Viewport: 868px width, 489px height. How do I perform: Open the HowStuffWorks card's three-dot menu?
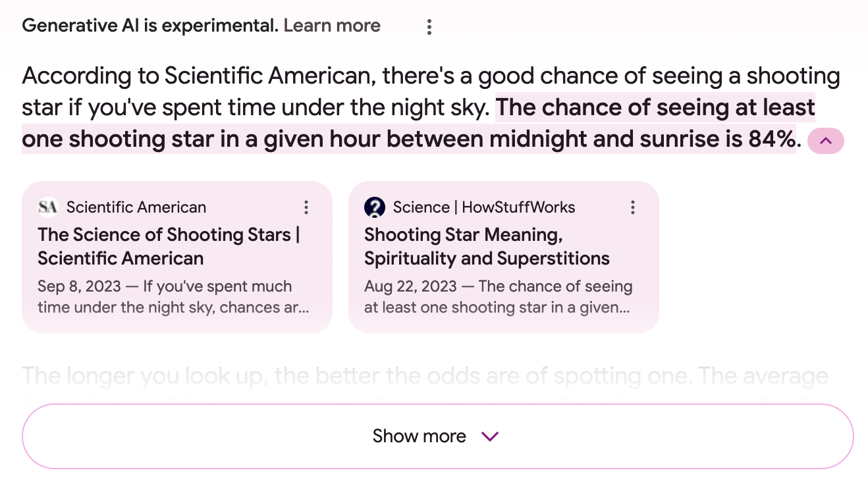[633, 208]
